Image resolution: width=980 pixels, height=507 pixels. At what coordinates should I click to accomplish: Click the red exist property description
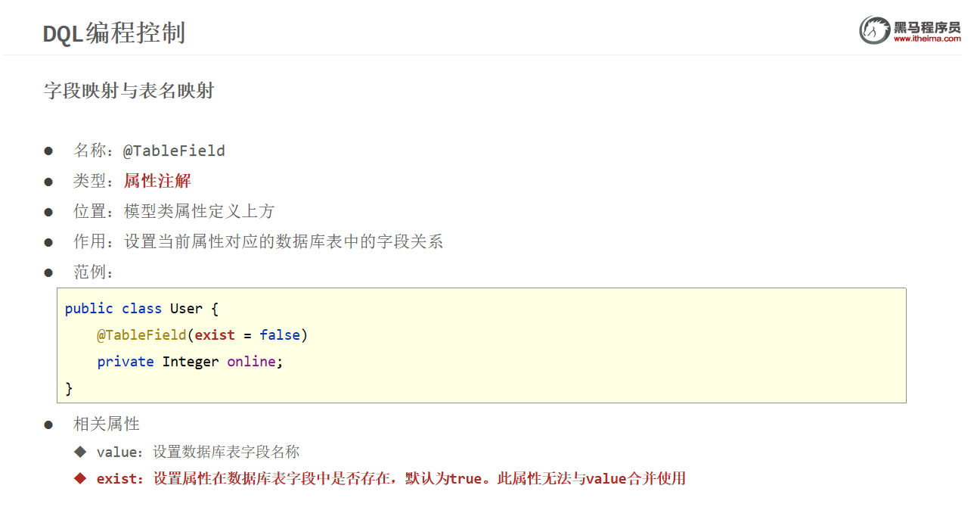pyautogui.click(x=390, y=478)
